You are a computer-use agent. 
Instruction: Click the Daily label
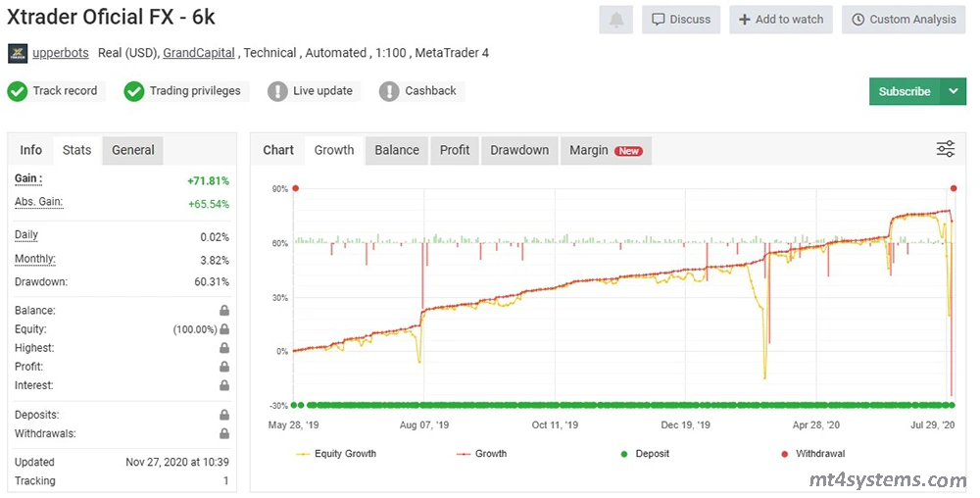[26, 235]
